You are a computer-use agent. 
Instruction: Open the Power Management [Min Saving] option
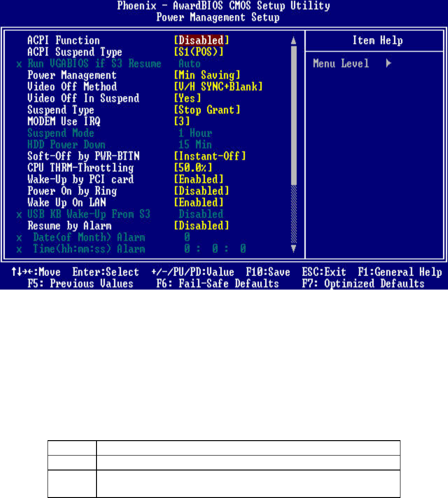pyautogui.click(x=207, y=75)
